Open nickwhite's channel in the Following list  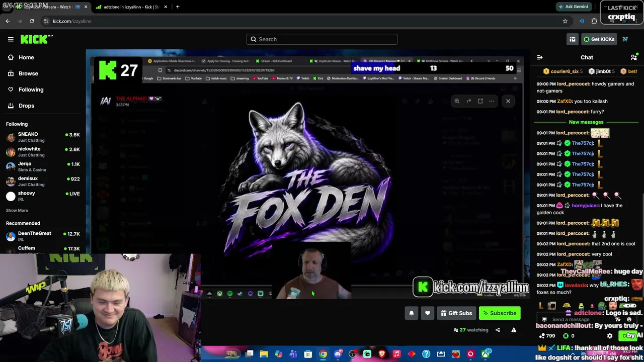click(43, 152)
